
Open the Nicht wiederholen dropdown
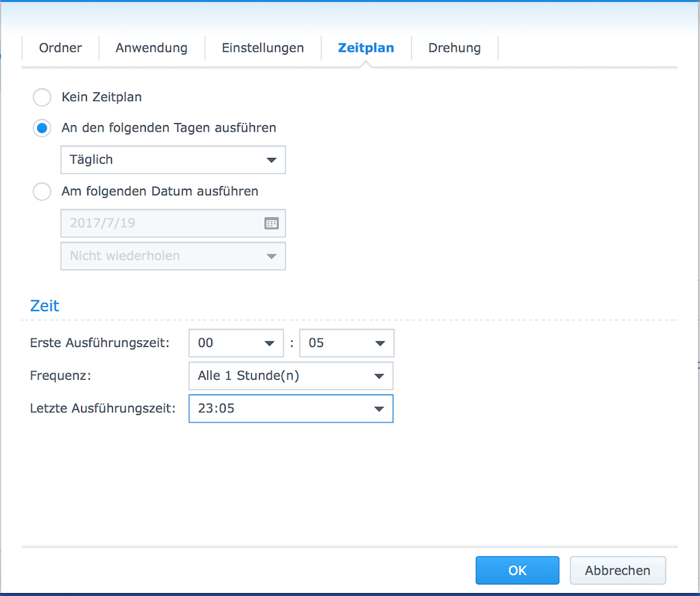pyautogui.click(x=173, y=256)
